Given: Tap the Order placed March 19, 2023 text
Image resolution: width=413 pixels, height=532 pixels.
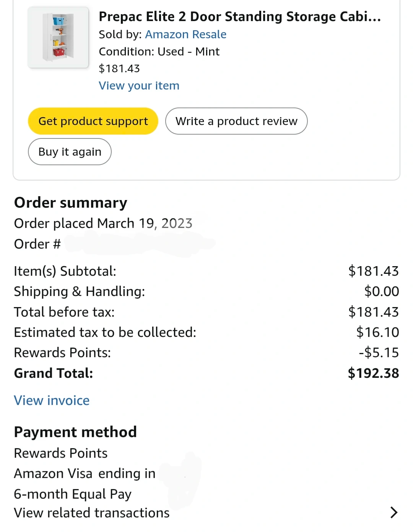Looking at the screenshot, I should 103,223.
